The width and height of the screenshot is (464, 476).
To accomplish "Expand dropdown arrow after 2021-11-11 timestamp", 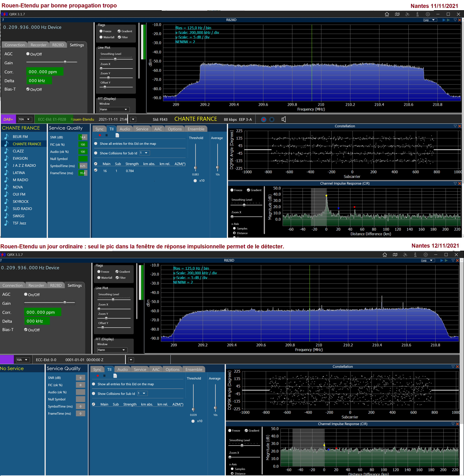I will (133, 120).
